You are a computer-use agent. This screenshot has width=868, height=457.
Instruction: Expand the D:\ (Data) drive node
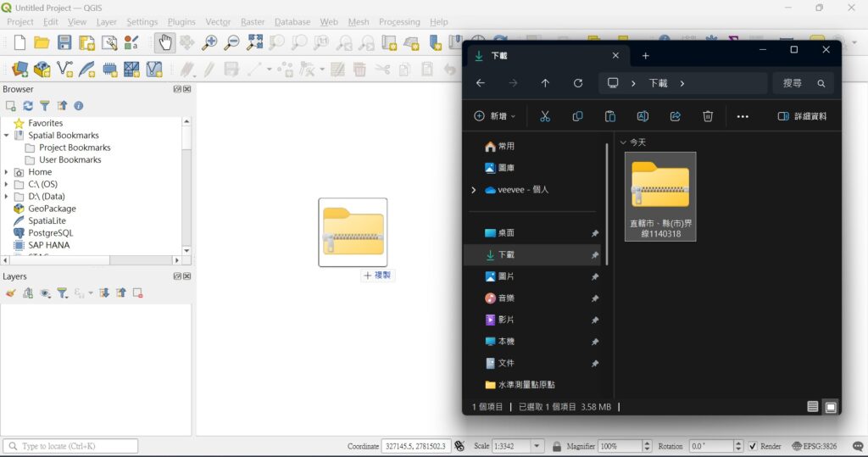coord(6,196)
